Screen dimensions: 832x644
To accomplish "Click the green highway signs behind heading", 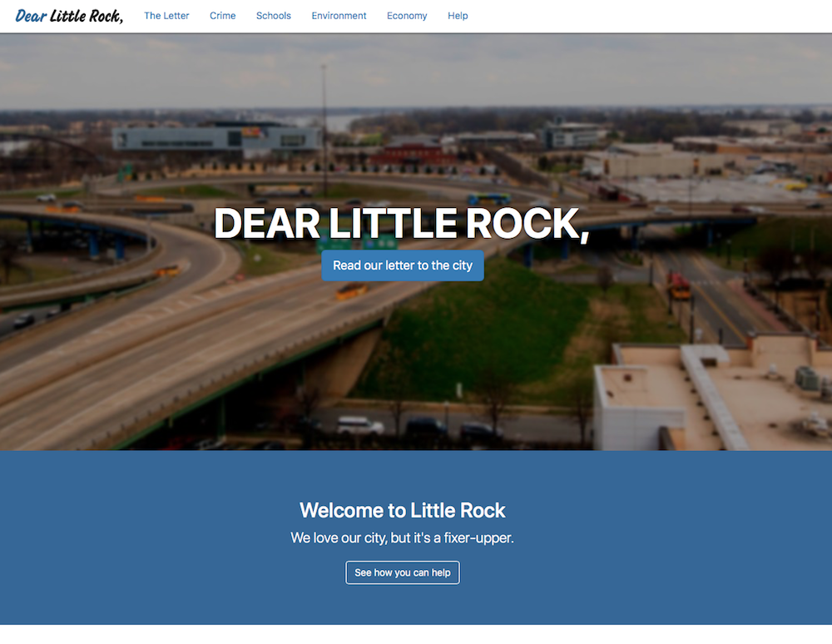I will pos(357,242).
